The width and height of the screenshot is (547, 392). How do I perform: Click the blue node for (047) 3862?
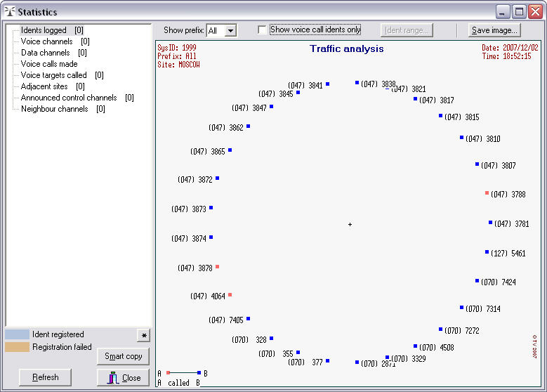point(249,126)
